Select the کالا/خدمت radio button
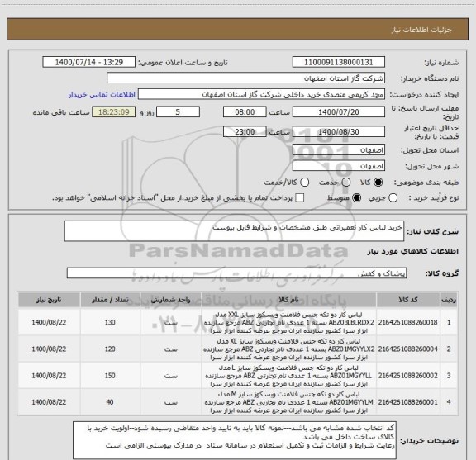 (x=304, y=183)
